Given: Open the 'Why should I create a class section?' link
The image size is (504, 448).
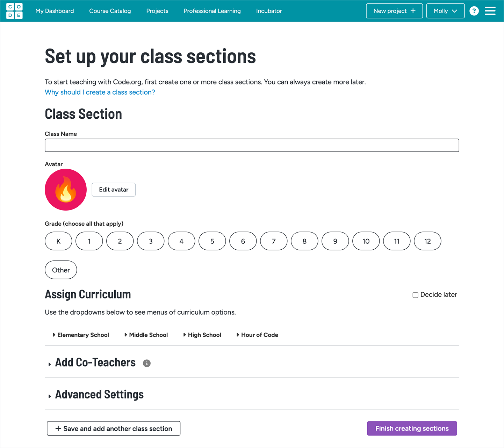Looking at the screenshot, I should pos(100,92).
